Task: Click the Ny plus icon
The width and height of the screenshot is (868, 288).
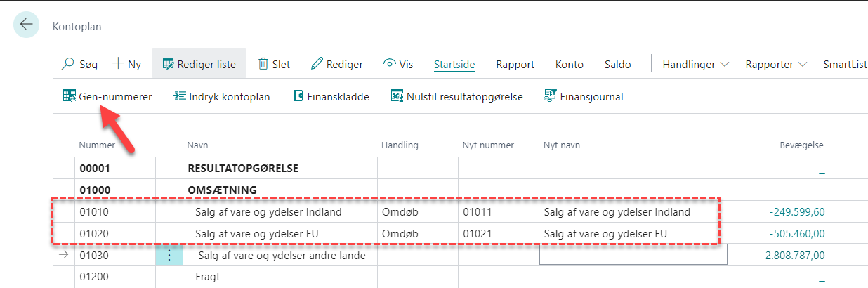Action: click(x=119, y=64)
